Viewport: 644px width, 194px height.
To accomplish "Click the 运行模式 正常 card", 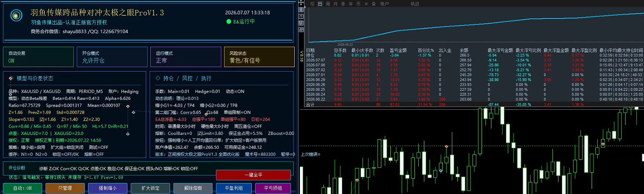I will [x=186, y=57].
